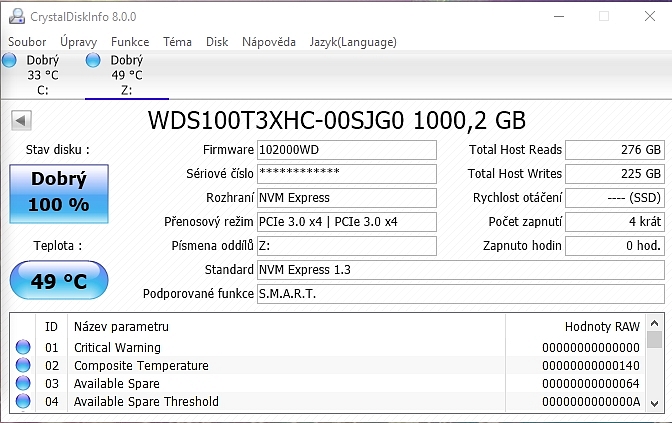Click the Podporované funkce S.M.A.R.T. field
This screenshot has height=423, width=672.
pyautogui.click(x=461, y=294)
